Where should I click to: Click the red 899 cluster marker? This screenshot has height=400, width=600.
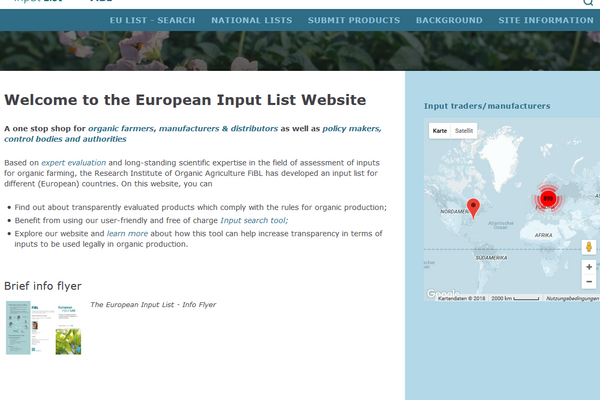click(x=548, y=198)
